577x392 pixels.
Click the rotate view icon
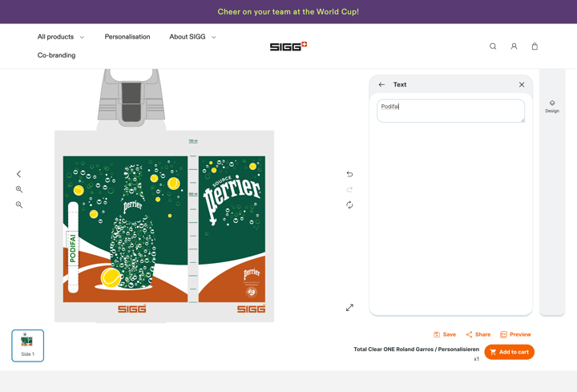pyautogui.click(x=349, y=204)
